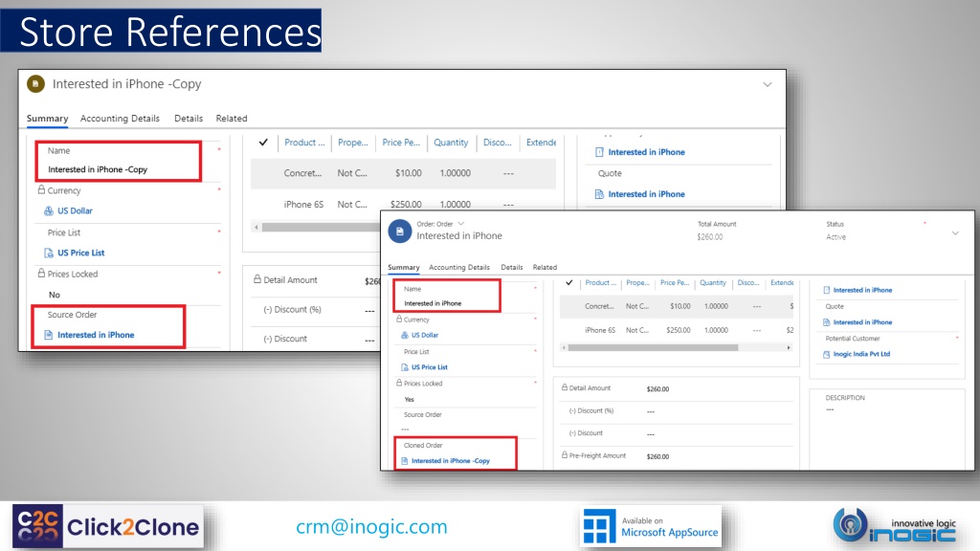Viewport: 980px width, 551px height.
Task: Click the Product column header in back window
Action: pyautogui.click(x=304, y=143)
